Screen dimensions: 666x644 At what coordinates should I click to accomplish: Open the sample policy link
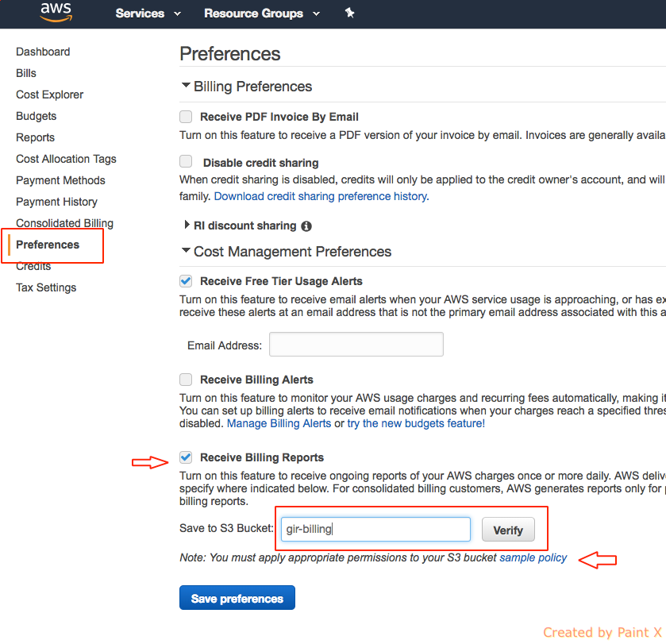click(532, 557)
